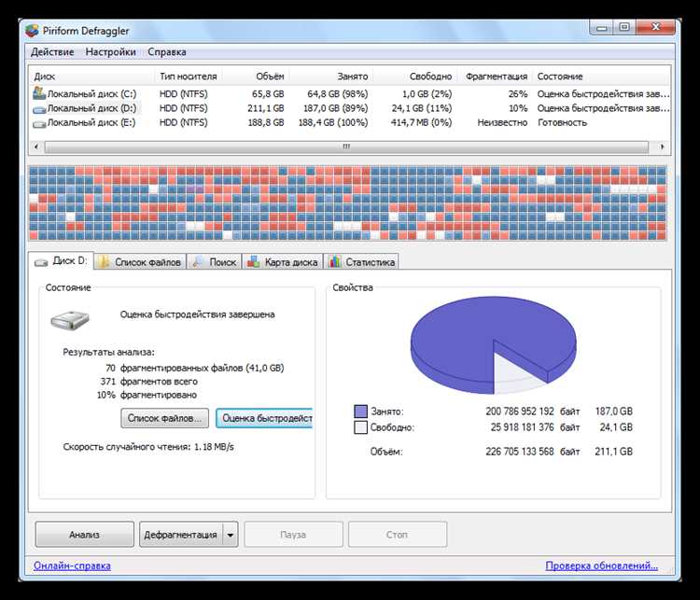Click the drive icon on Диск D: tab

(41, 261)
